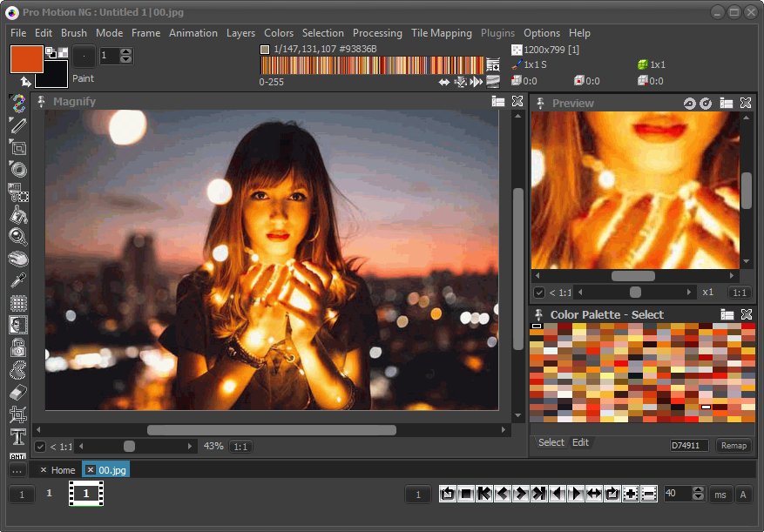
Task: Click the Remap button
Action: coord(734,445)
